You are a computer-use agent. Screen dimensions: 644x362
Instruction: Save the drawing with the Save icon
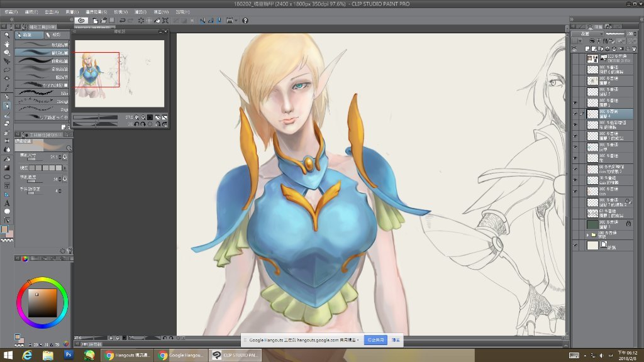click(112, 21)
